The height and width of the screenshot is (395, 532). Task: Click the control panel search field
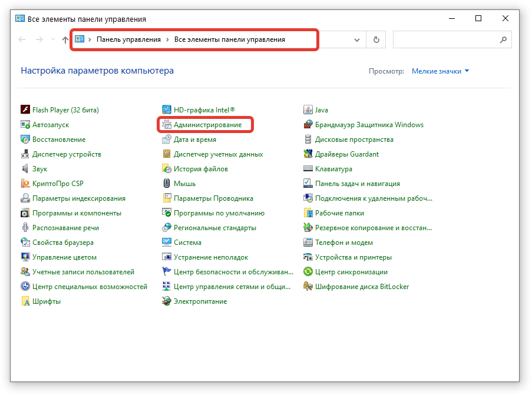(x=445, y=40)
